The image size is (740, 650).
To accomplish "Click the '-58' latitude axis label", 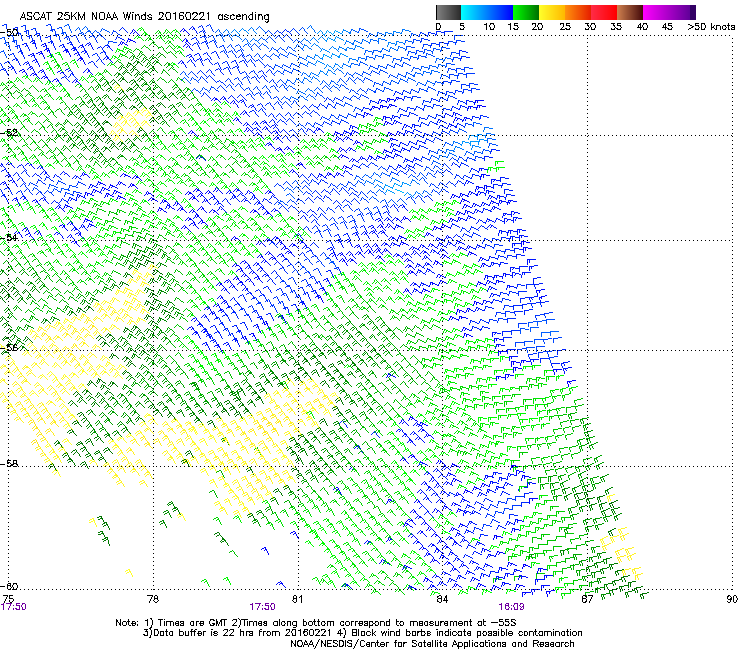I will click(x=10, y=464).
